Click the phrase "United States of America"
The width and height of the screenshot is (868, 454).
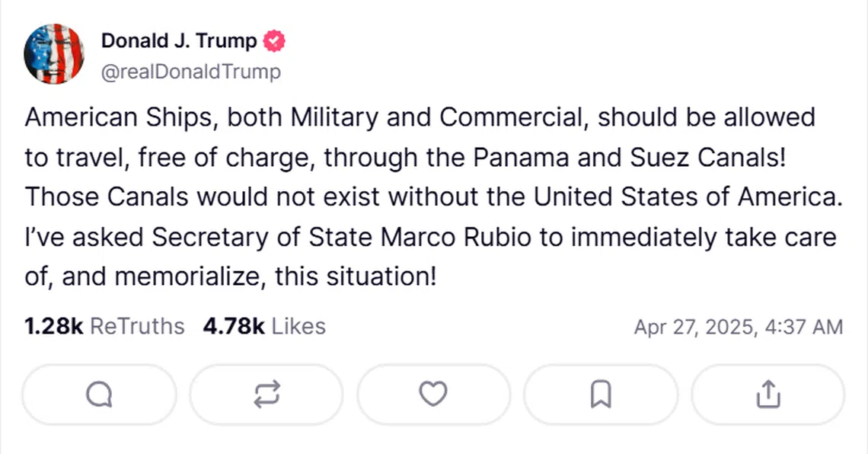(x=688, y=197)
